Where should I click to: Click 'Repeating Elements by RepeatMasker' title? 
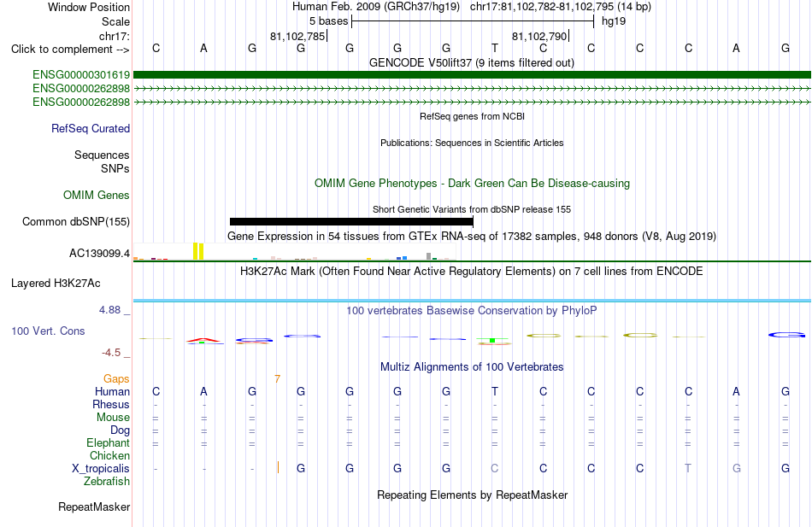coord(473,495)
